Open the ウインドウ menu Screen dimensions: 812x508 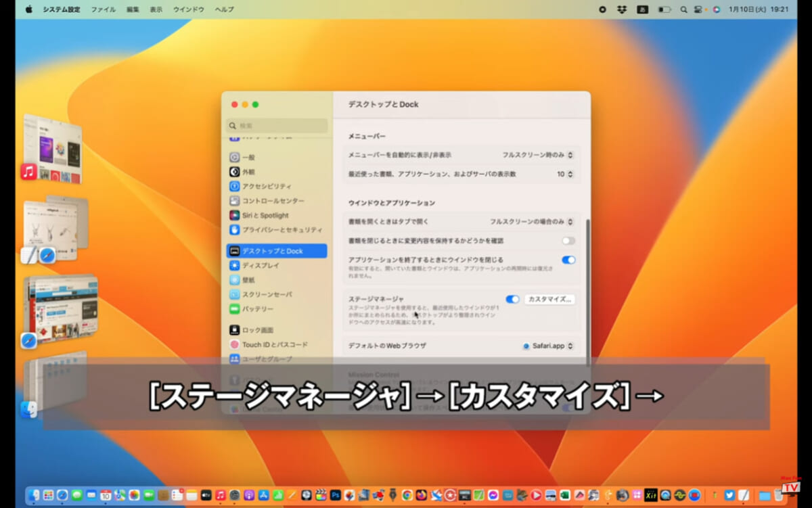pos(189,9)
